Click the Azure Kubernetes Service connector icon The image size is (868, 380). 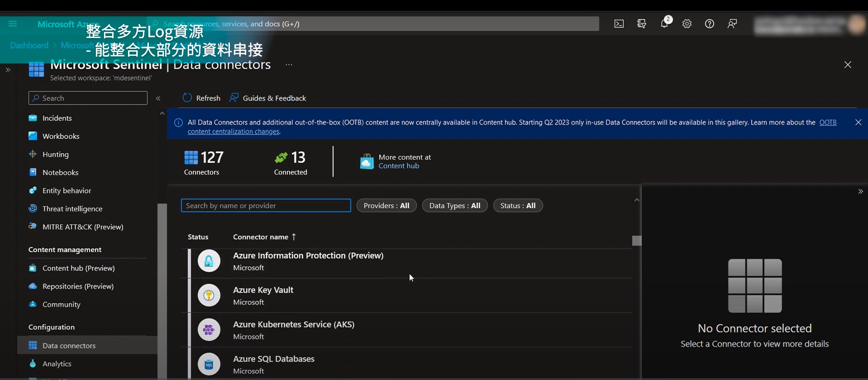point(209,330)
